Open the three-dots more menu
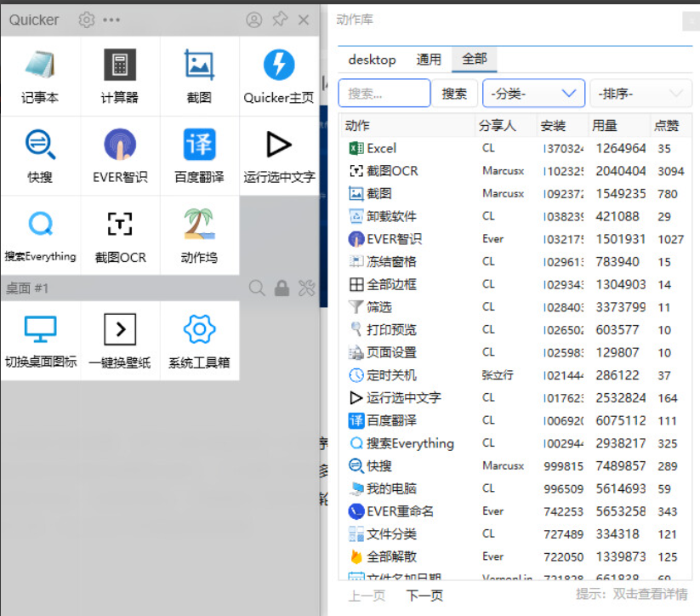This screenshot has width=700, height=616. [x=111, y=20]
